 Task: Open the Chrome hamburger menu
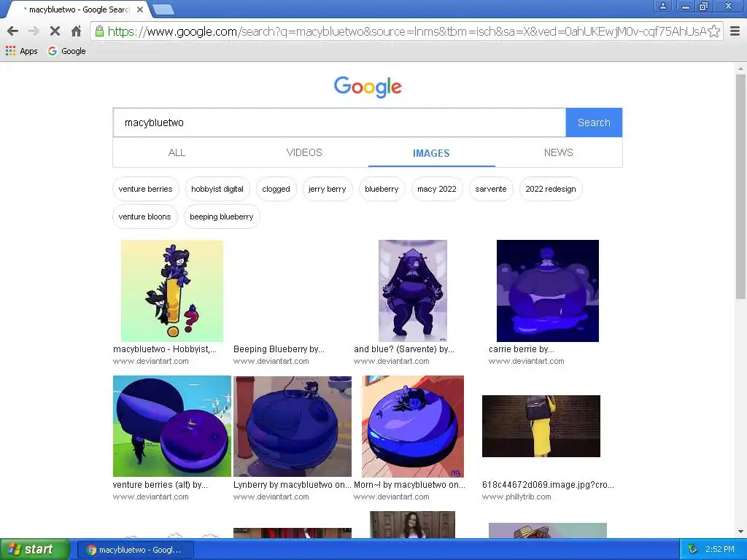coord(735,31)
